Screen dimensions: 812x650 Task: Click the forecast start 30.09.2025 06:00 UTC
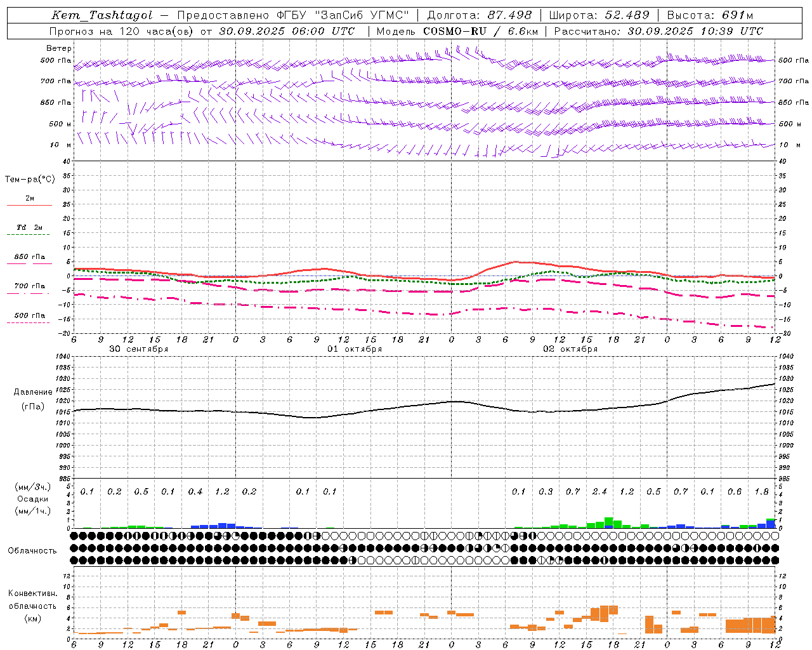coord(286,30)
